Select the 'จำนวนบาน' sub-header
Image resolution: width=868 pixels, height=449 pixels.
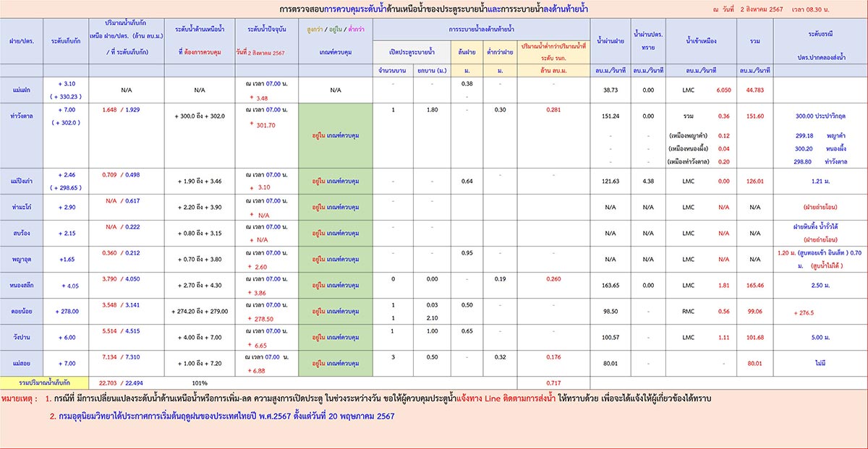point(392,69)
